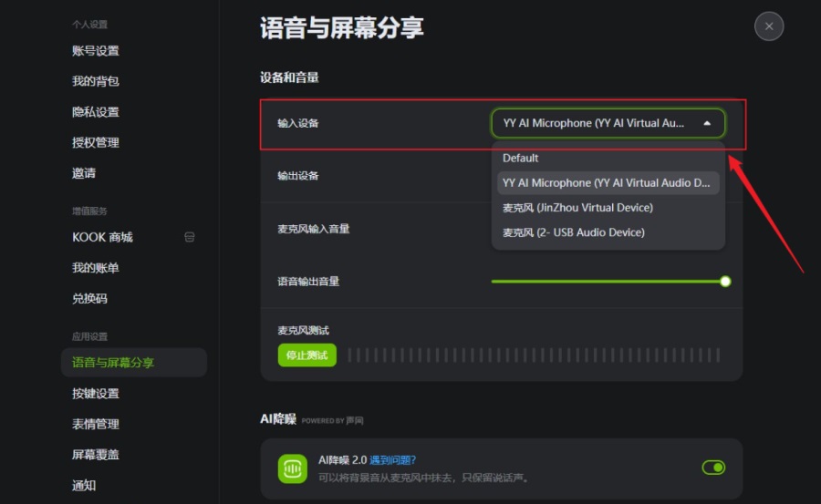Open 隐私设置 page
This screenshot has height=504, width=821.
pos(95,112)
